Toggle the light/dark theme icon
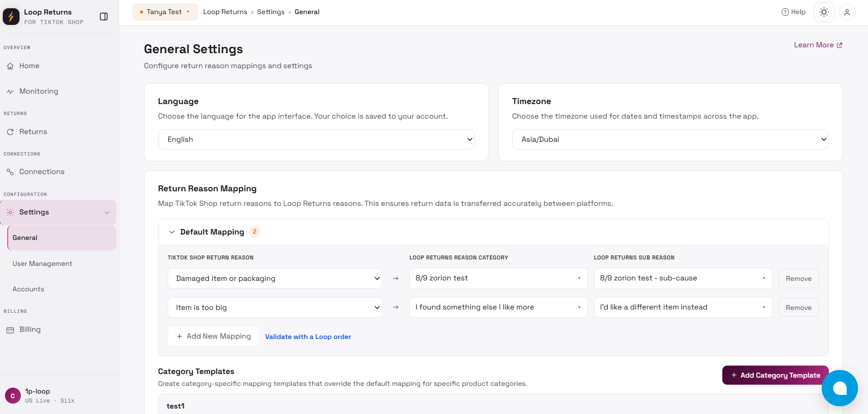Viewport: 868px width, 414px height. point(824,12)
